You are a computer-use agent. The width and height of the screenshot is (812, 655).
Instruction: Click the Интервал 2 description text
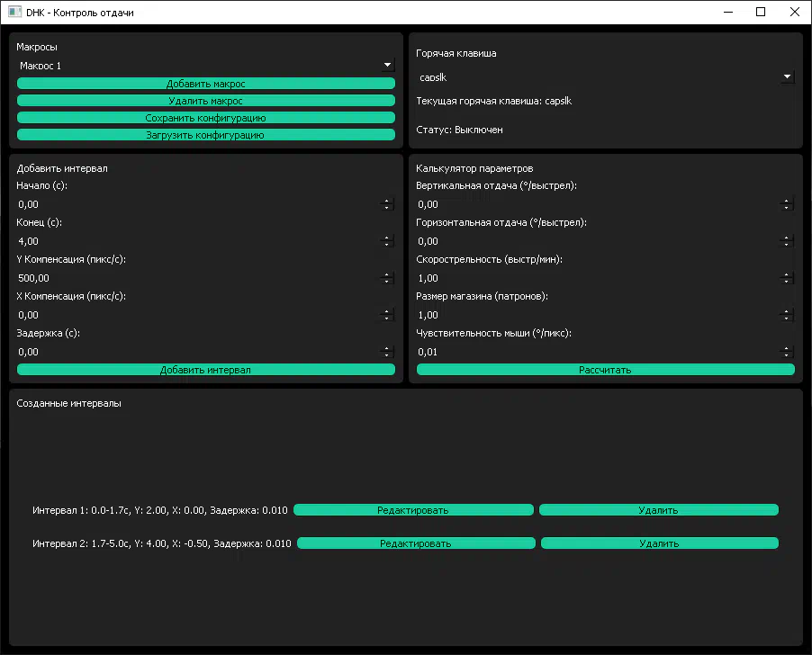pyautogui.click(x=161, y=543)
